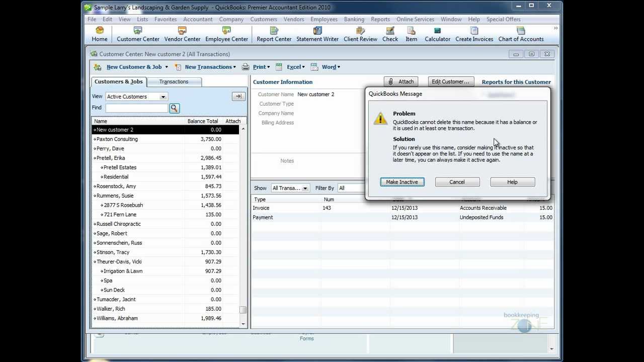The width and height of the screenshot is (644, 362).
Task: Open Employee Center from icon bar
Action: tap(226, 34)
